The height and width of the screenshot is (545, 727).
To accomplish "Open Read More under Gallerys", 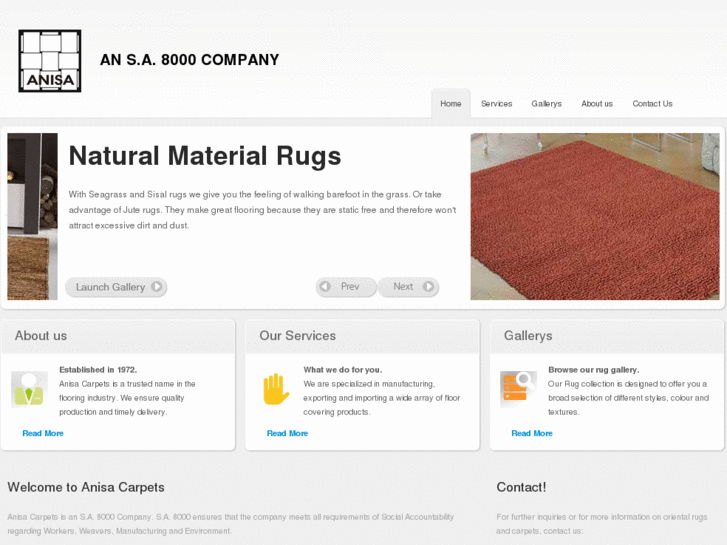I will pos(532,433).
